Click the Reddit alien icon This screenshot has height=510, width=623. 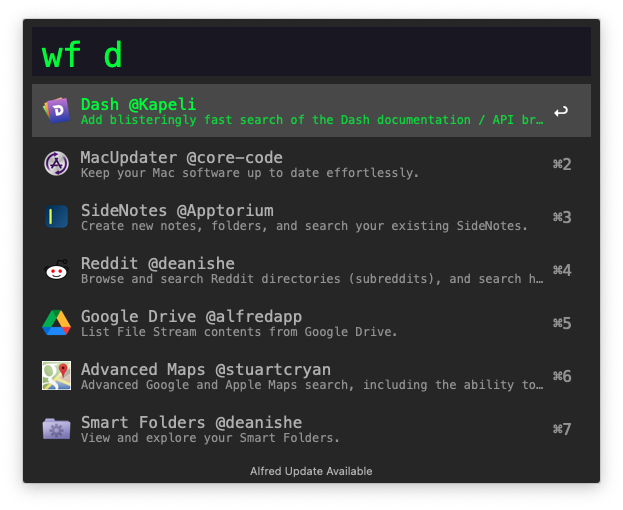[56, 270]
